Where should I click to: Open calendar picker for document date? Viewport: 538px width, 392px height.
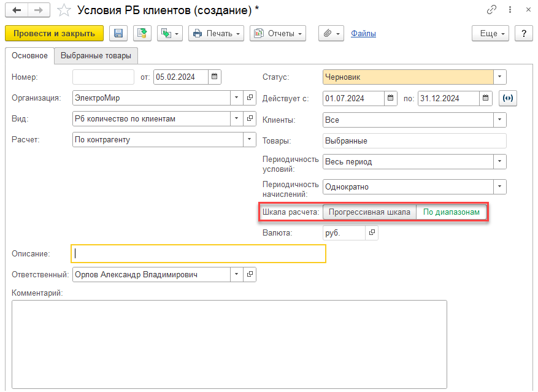click(x=214, y=77)
